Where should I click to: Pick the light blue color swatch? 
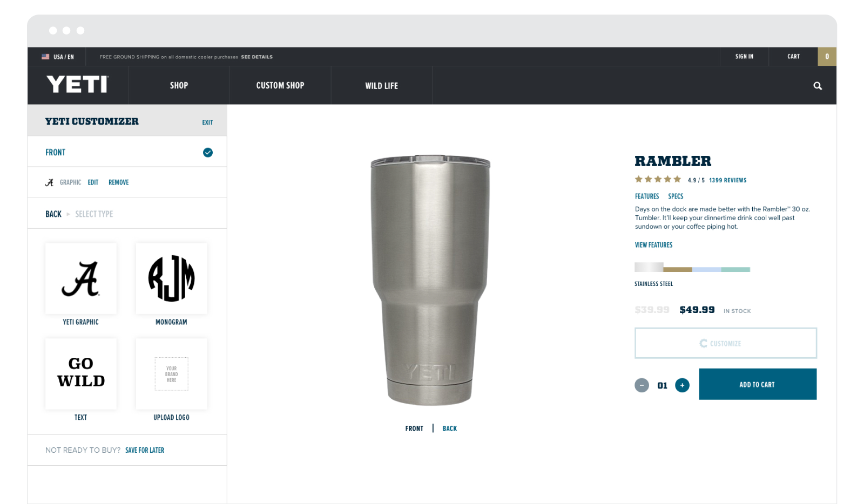tap(707, 269)
